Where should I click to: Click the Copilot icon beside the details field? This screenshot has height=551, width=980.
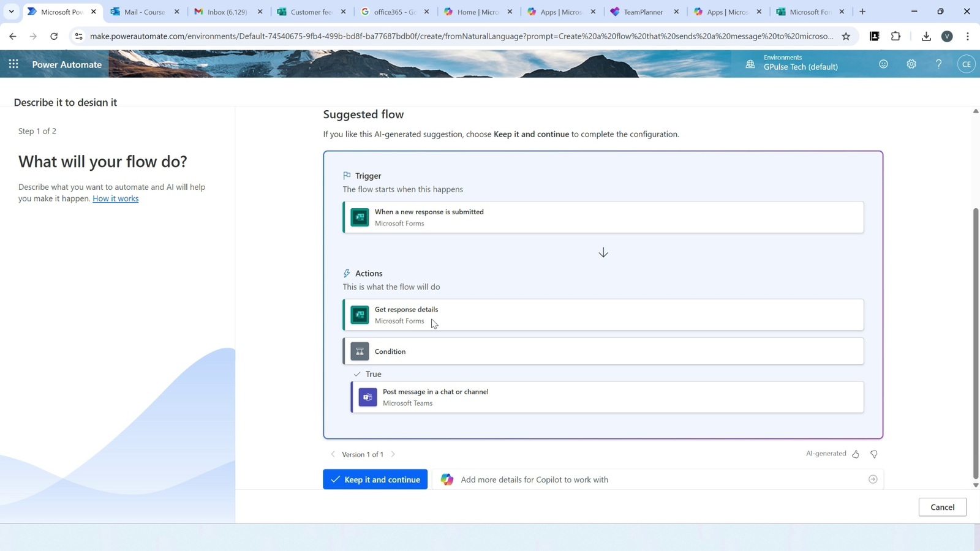pos(447,479)
